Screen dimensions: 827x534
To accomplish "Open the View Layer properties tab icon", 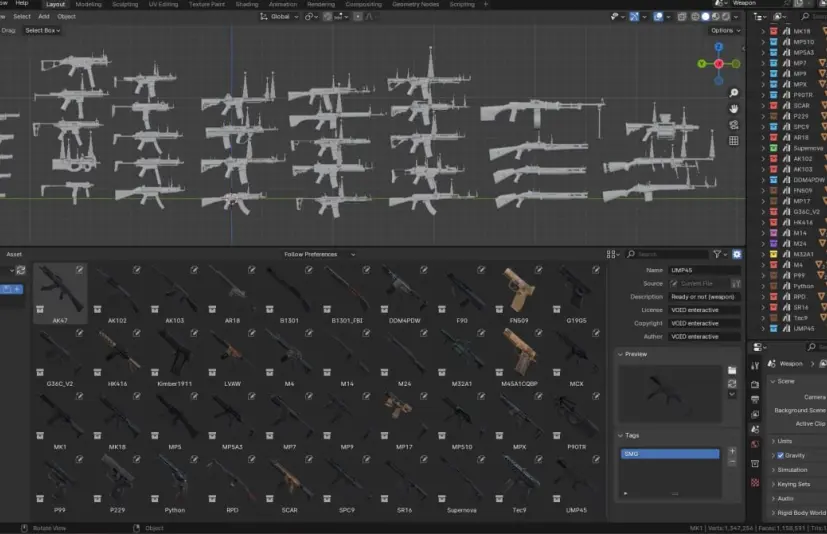I will coord(755,414).
